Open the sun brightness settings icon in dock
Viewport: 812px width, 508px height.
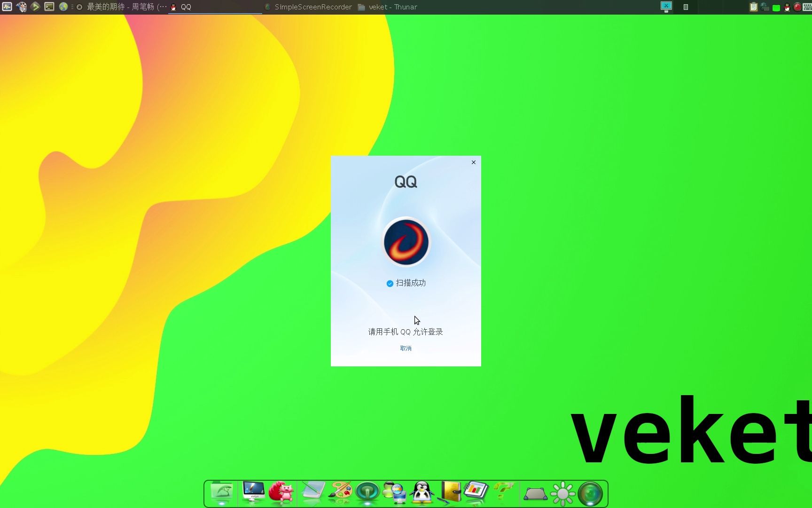(x=563, y=494)
